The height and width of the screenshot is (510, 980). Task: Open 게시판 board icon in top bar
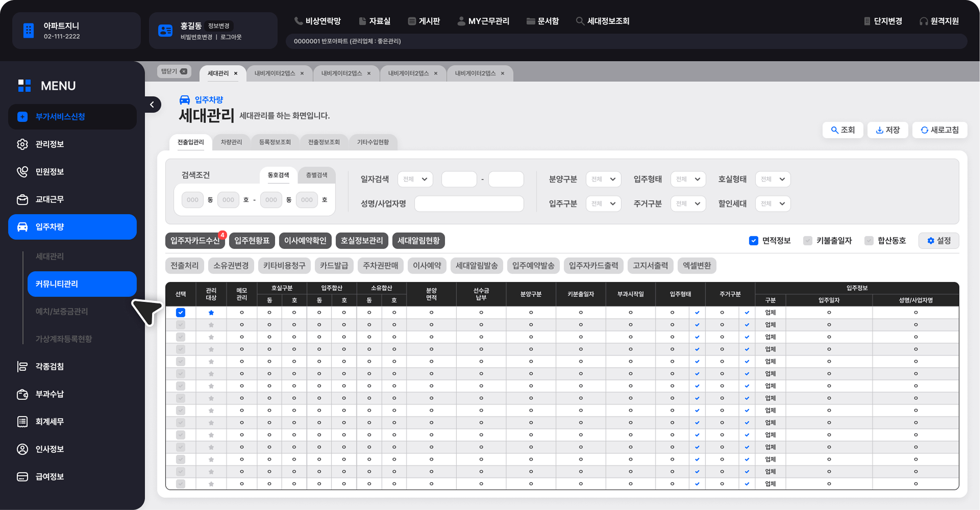pyautogui.click(x=412, y=21)
